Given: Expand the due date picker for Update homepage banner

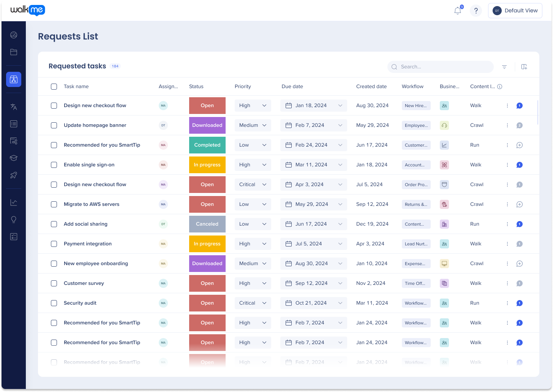Looking at the screenshot, I should [x=313, y=125].
